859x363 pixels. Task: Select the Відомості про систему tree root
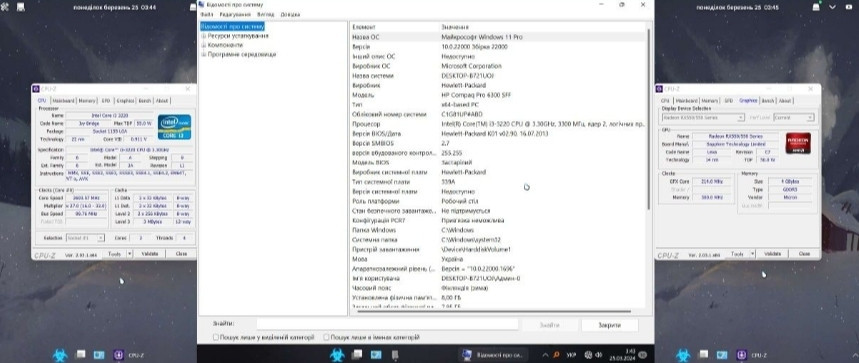click(232, 26)
